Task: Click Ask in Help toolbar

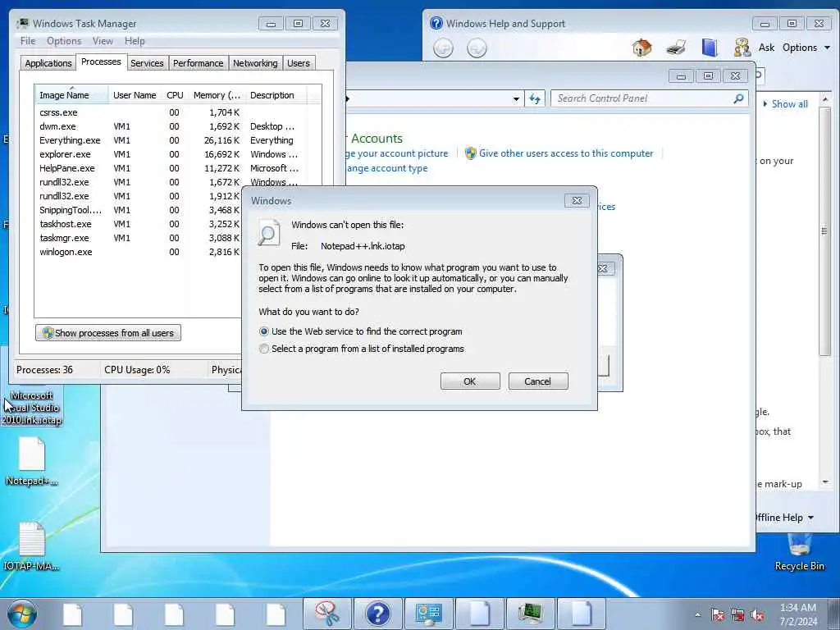Action: coord(767,48)
